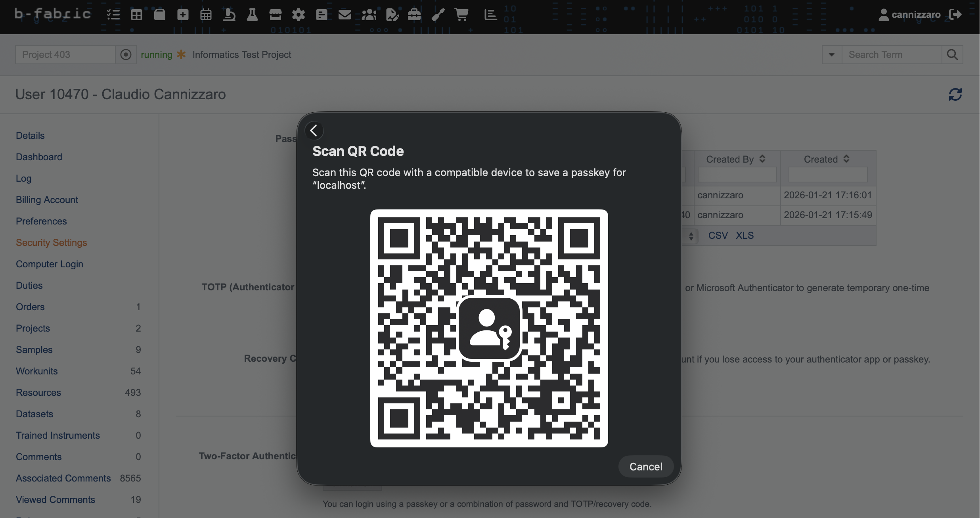Image resolution: width=980 pixels, height=518 pixels.
Task: Open the Details sidebar item
Action: [30, 136]
